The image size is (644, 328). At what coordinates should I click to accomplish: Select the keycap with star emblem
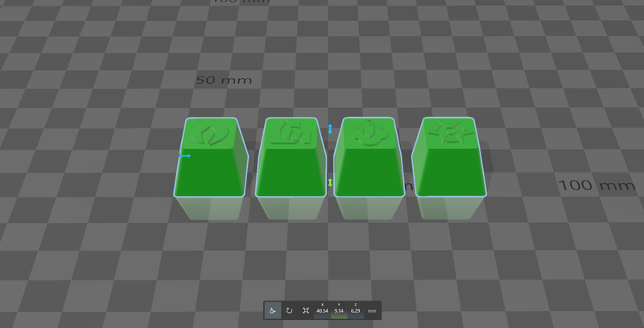click(450, 156)
